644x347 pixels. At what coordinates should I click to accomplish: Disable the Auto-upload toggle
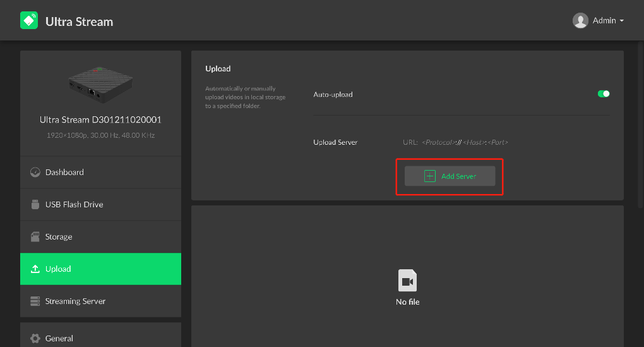point(604,94)
